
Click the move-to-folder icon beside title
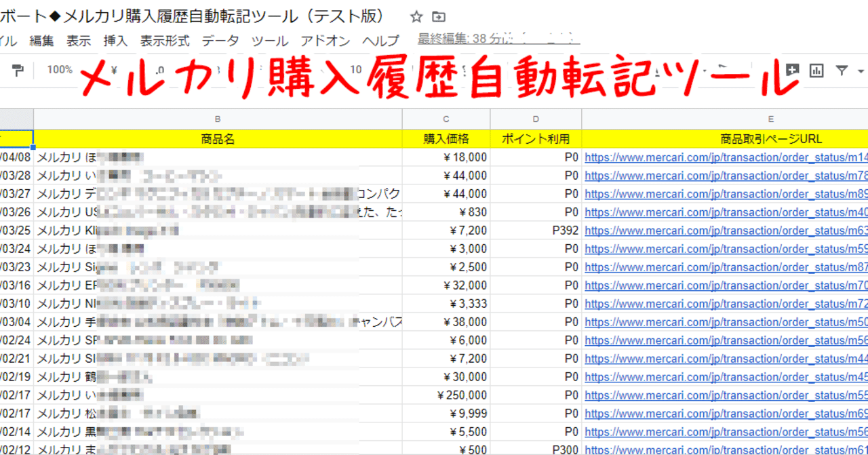coord(439,17)
